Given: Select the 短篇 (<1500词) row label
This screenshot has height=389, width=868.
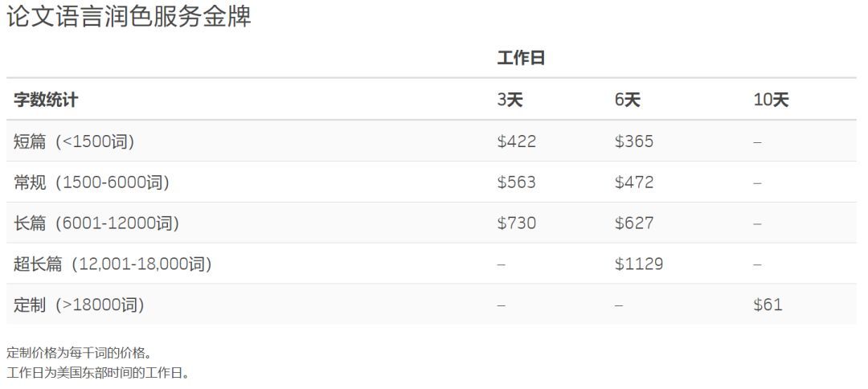Looking at the screenshot, I should click(x=74, y=141).
